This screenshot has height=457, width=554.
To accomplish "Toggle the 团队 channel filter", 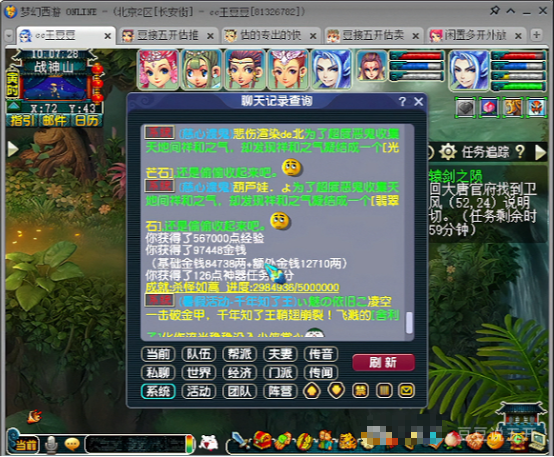I will coord(239,391).
